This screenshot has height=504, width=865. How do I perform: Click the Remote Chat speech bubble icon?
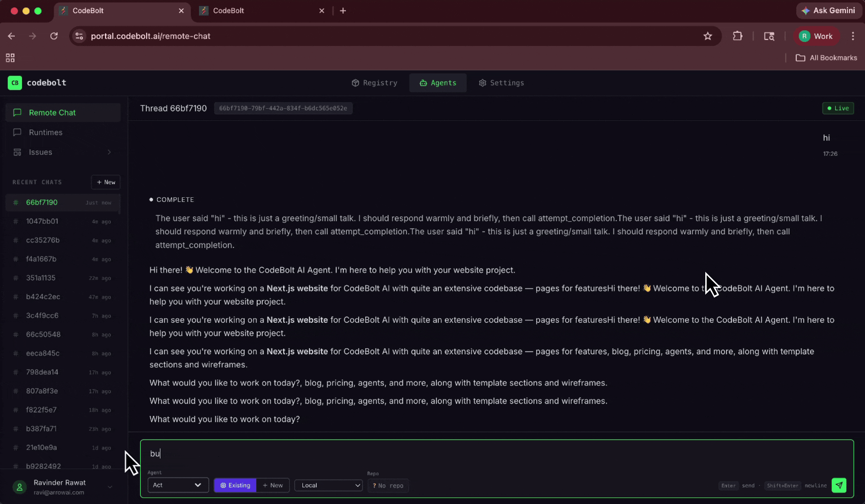(x=17, y=112)
